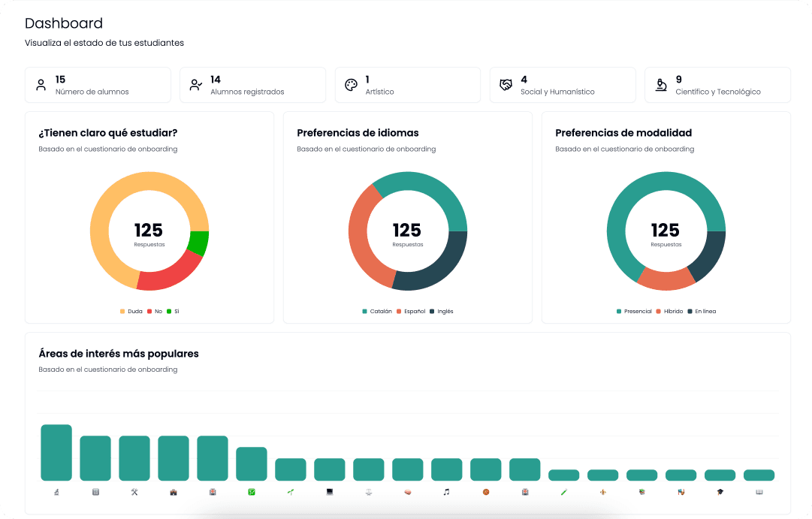812x519 pixels.
Task: Select the briefcase emoji under the chart
Action: 174,492
